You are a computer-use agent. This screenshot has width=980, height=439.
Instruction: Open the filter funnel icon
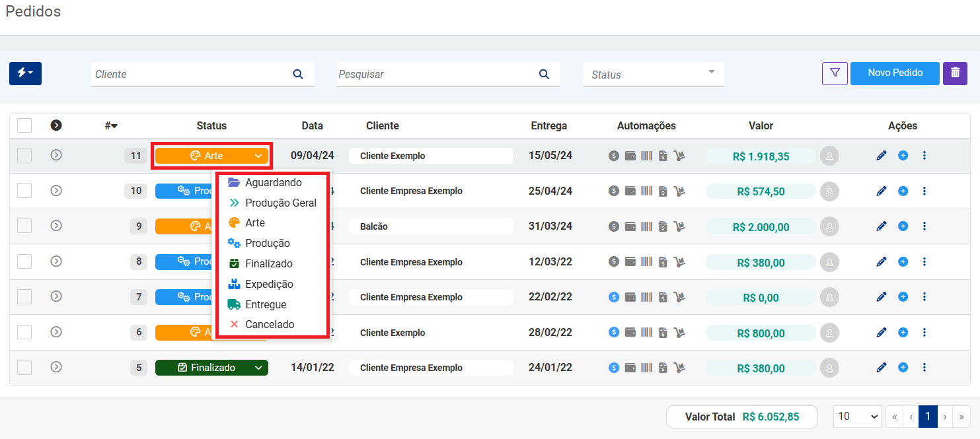pos(835,73)
